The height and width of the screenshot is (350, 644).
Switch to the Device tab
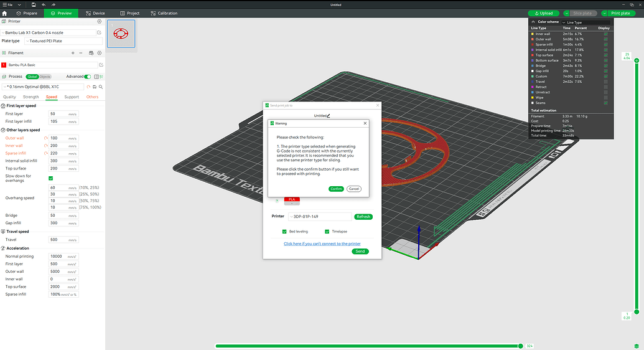pos(95,13)
